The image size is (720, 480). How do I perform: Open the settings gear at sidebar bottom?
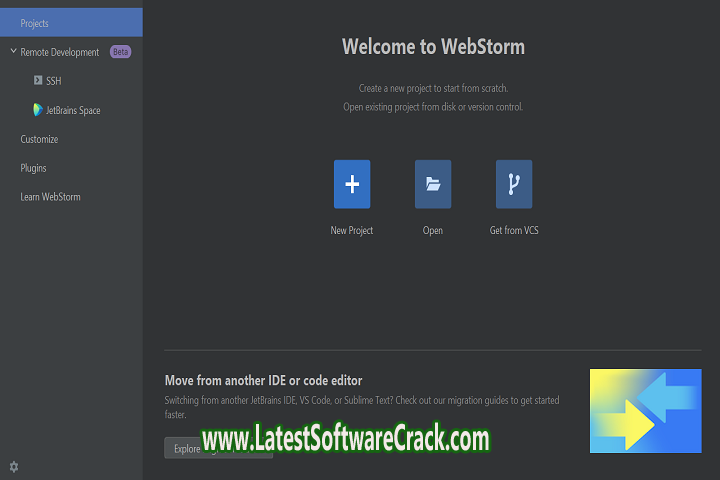(x=14, y=467)
